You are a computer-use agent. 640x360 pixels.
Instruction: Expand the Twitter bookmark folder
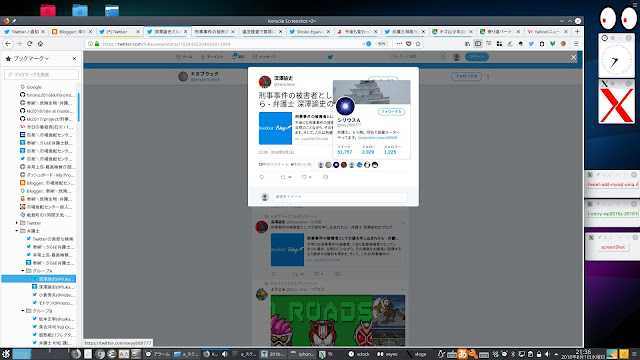coord(17,223)
